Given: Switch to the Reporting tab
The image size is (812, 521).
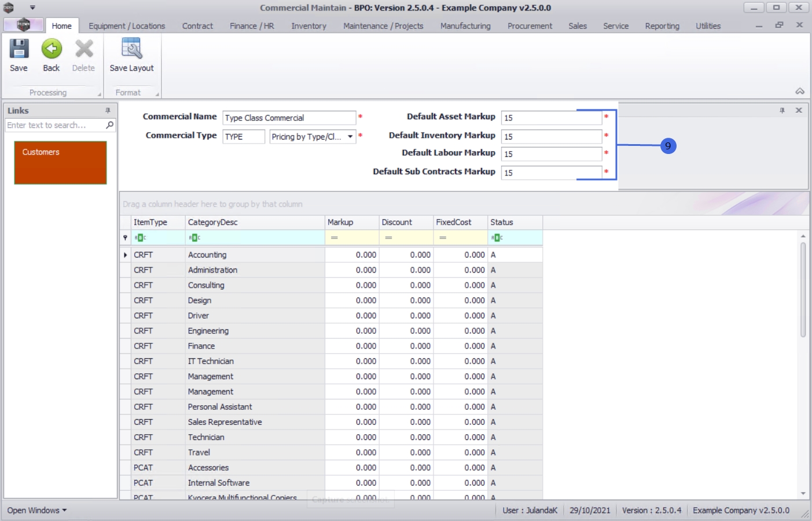Looking at the screenshot, I should tap(662, 26).
